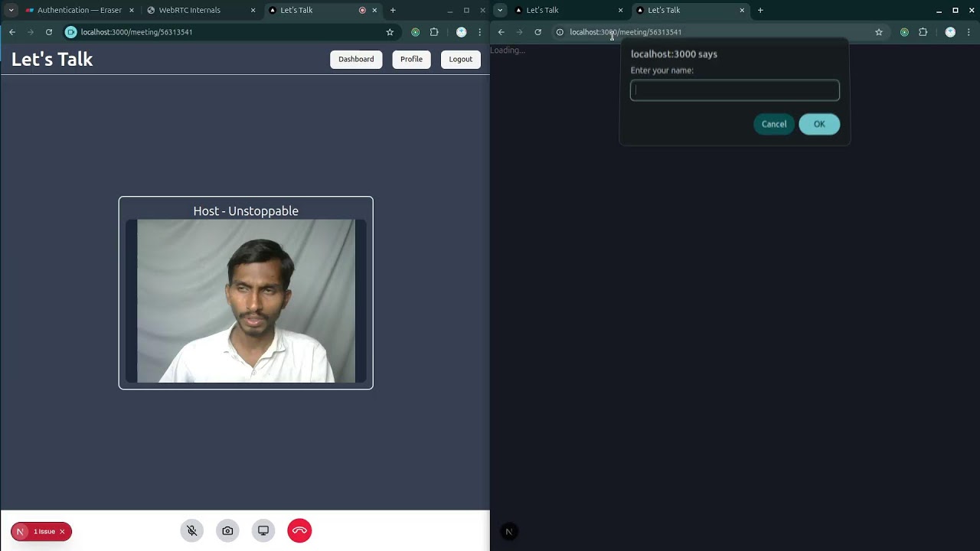Open Chrome menu in left window
The width and height of the screenshot is (980, 551).
pos(480,32)
